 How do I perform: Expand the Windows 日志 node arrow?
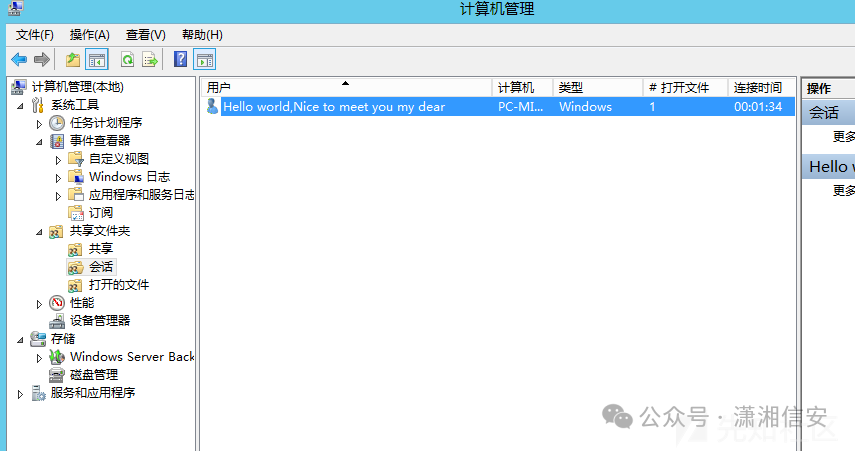click(x=59, y=177)
